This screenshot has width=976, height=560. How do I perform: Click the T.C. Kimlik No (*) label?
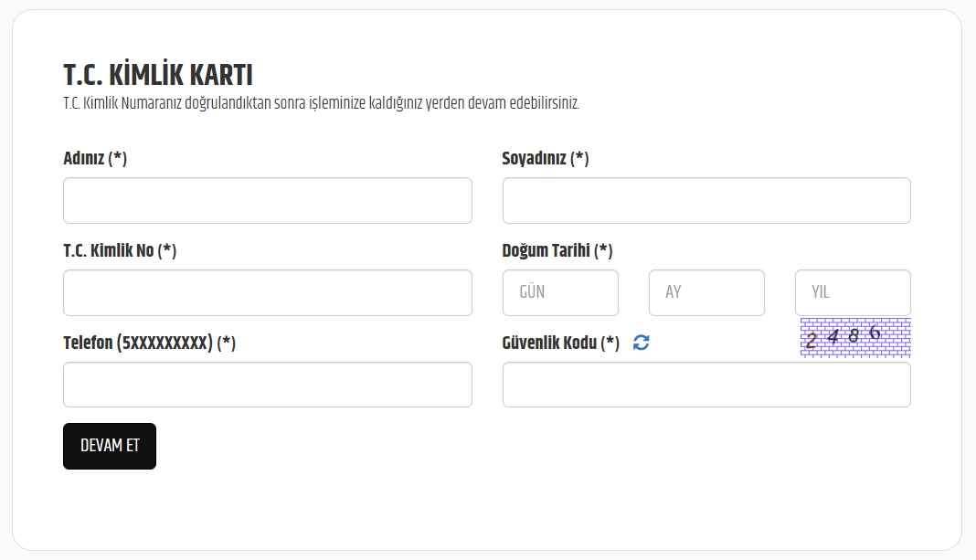(119, 251)
